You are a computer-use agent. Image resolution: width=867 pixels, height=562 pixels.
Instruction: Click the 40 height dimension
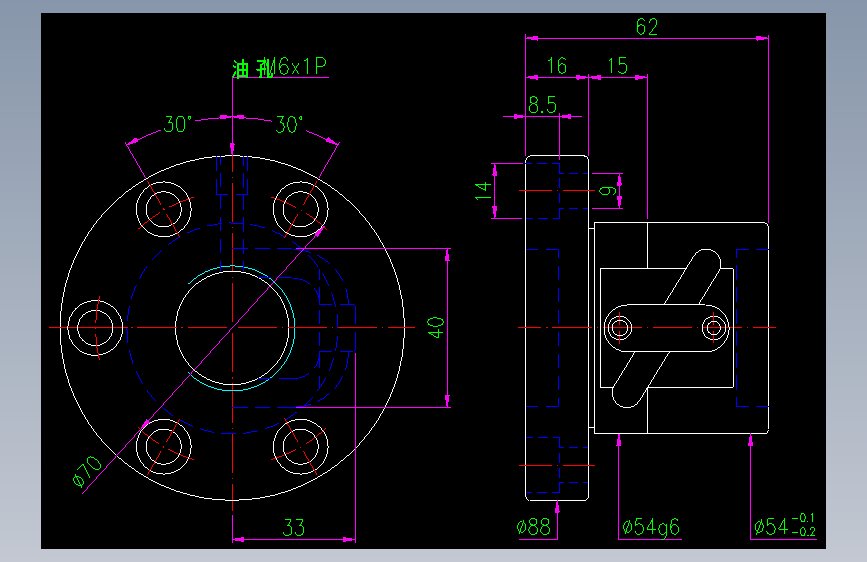coord(436,327)
